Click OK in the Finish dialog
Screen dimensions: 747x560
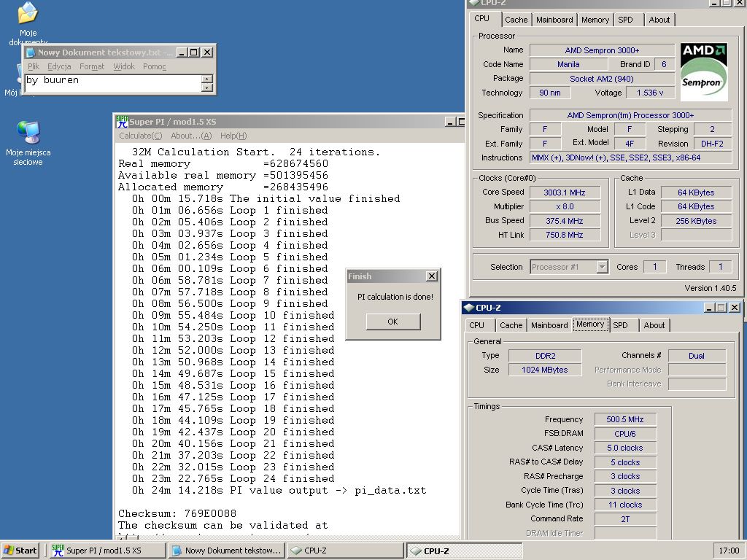pos(393,322)
